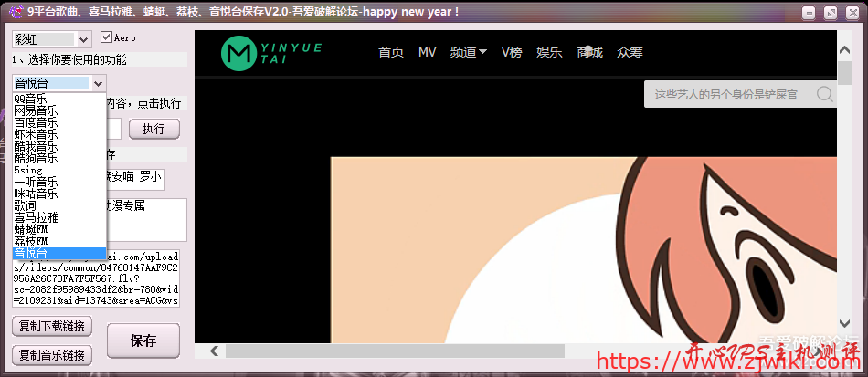
Task: Collapse the 音悦台 platform dropdown
Action: click(x=99, y=83)
